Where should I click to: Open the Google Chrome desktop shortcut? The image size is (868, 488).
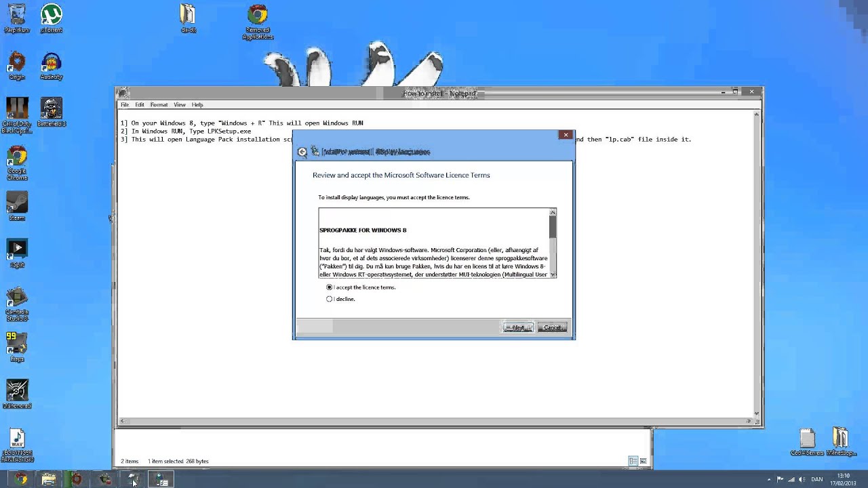point(17,163)
